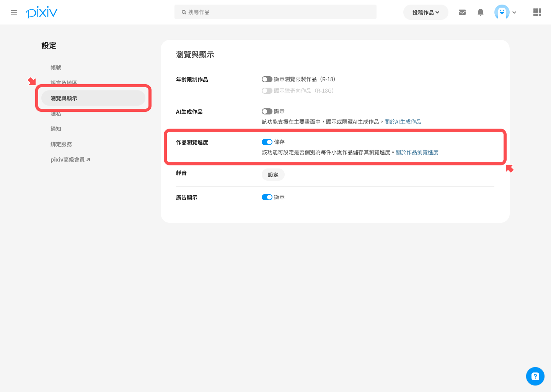Open the notifications bell icon
551x392 pixels.
481,12
